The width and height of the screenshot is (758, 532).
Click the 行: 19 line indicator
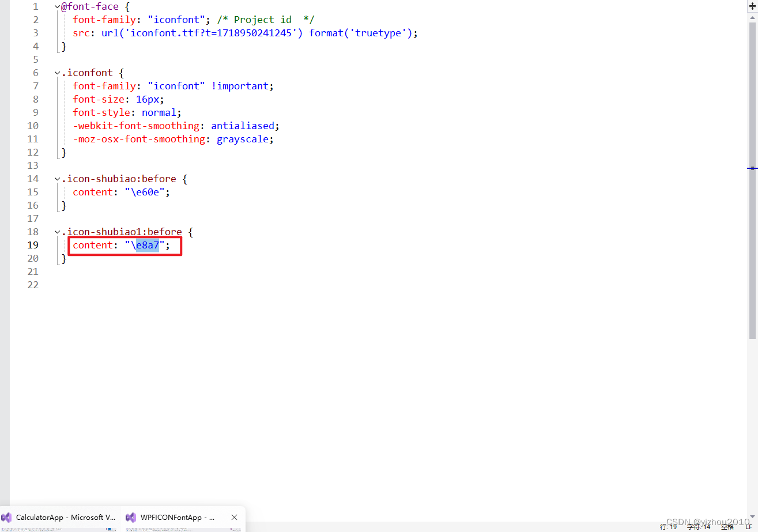click(669, 527)
